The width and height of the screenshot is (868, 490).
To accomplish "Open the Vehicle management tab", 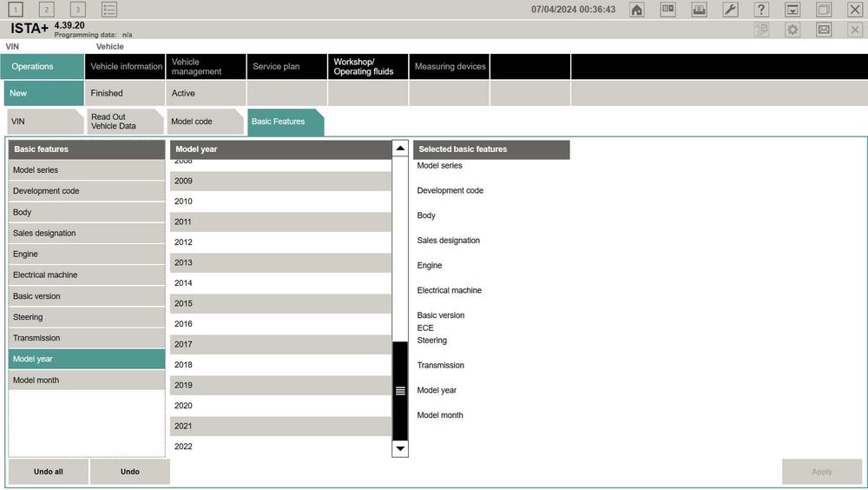I will [x=206, y=67].
